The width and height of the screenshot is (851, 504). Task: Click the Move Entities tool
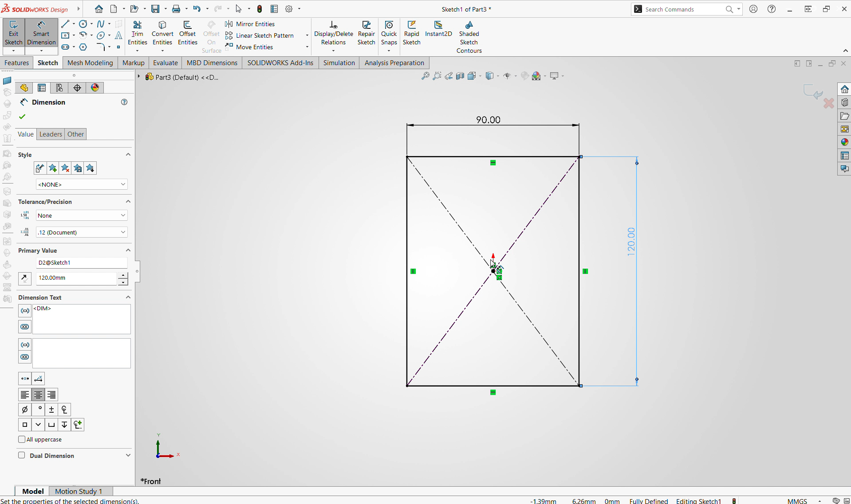pyautogui.click(x=249, y=47)
